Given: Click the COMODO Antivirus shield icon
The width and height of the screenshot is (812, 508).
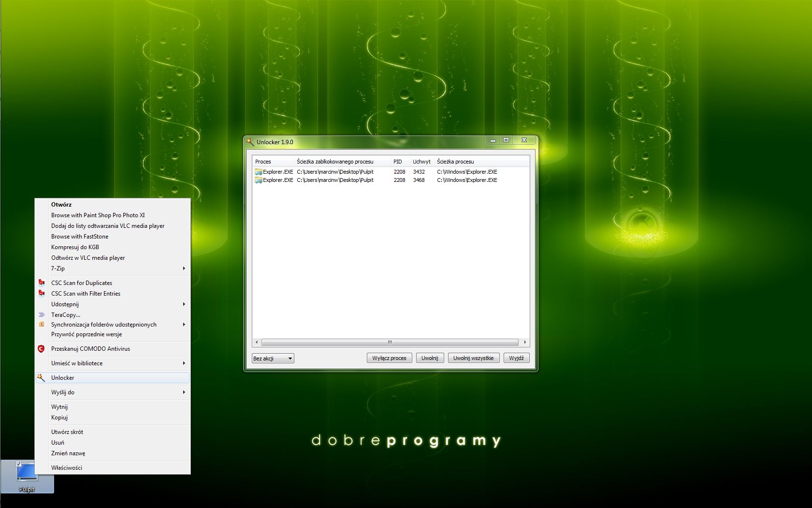Looking at the screenshot, I should click(x=41, y=349).
